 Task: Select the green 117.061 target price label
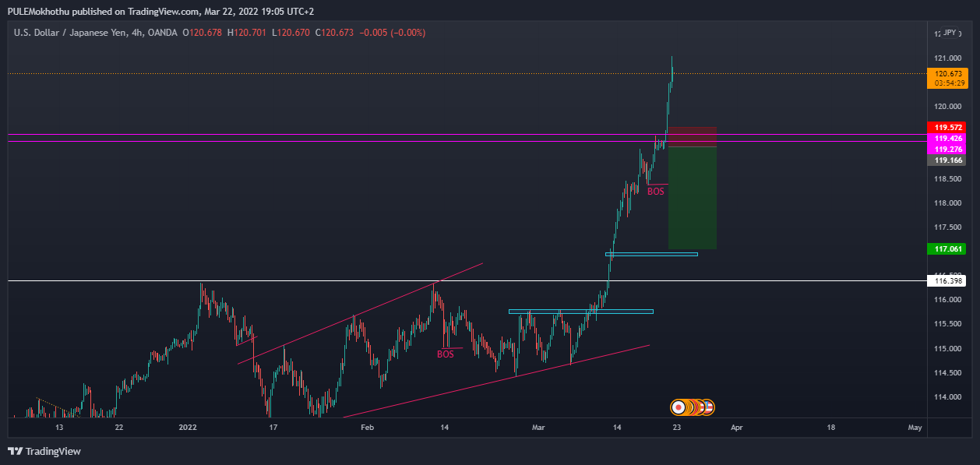click(x=947, y=249)
